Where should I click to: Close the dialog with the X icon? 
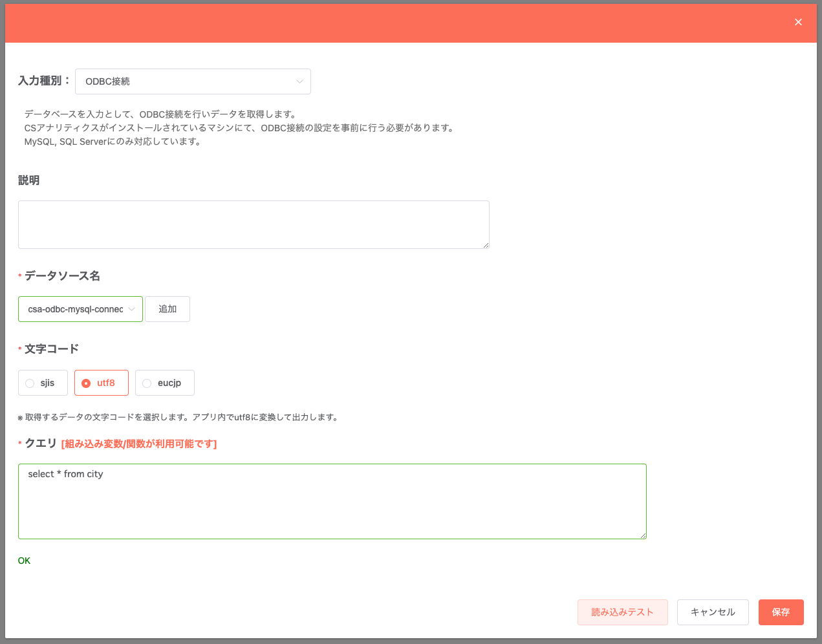point(798,22)
